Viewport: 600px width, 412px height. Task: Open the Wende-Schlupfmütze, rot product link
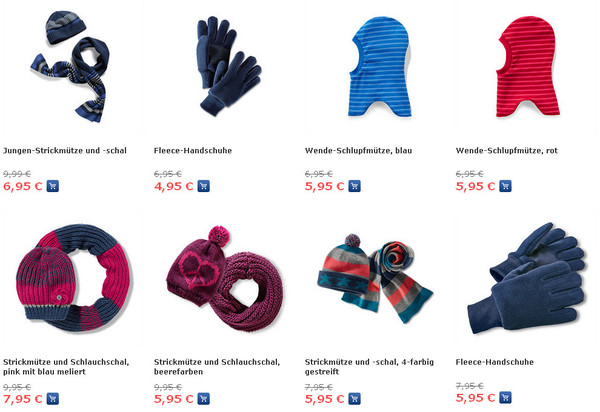[507, 151]
